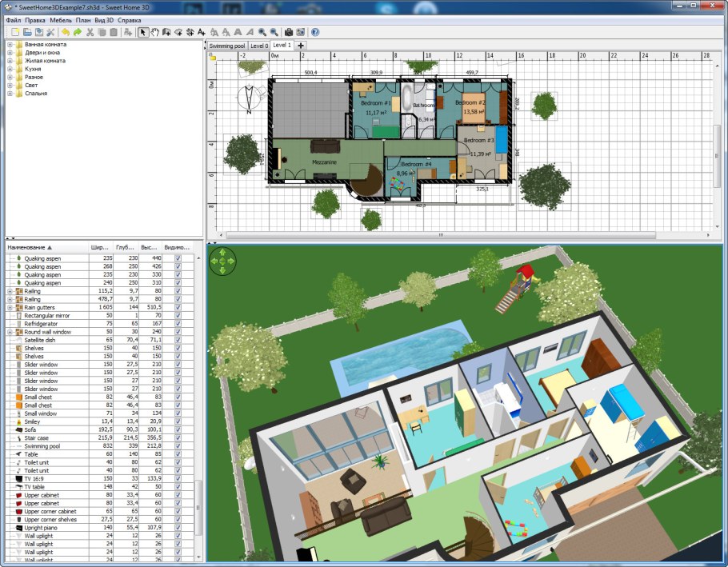Expand the Rain gutters group
Screen dimensions: 728x567
10,307
